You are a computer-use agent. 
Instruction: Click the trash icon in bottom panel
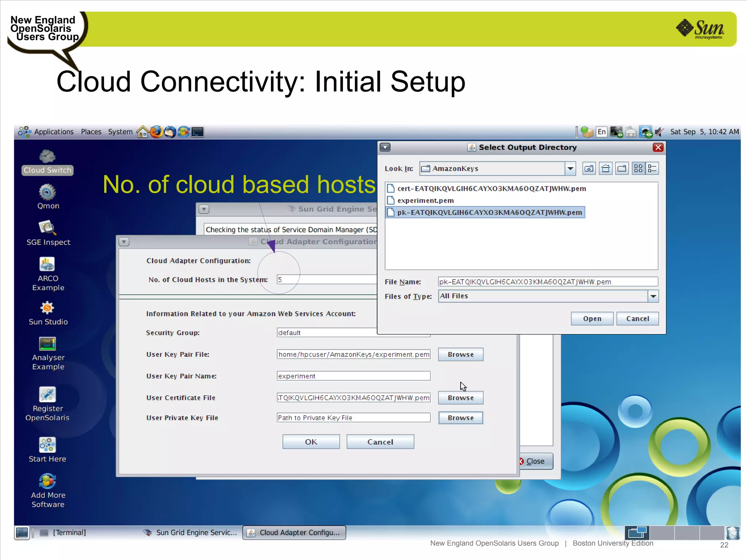tap(733, 533)
